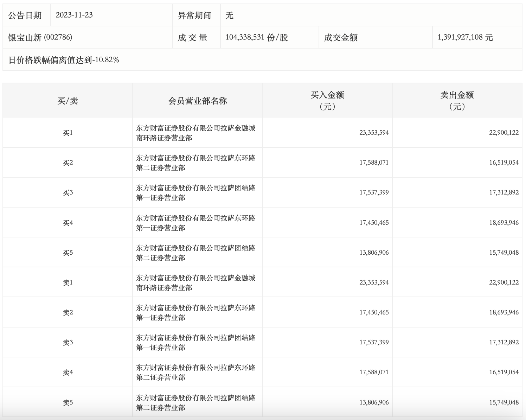
Task: Click the sell amount in the 买4 row
Action: pyautogui.click(x=503, y=223)
